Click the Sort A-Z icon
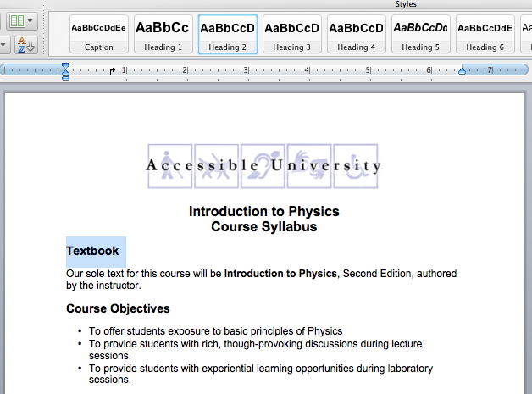Viewport: 532px width, 394px height. click(x=24, y=44)
